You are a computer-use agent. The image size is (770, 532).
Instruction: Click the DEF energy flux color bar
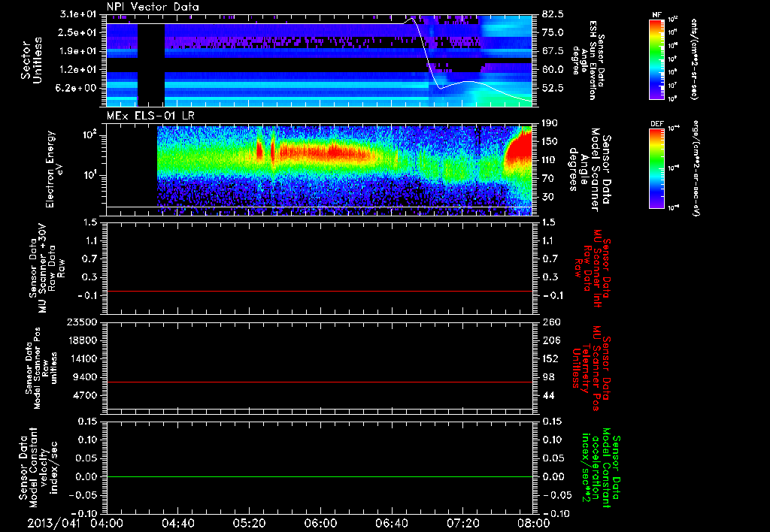pos(657,168)
